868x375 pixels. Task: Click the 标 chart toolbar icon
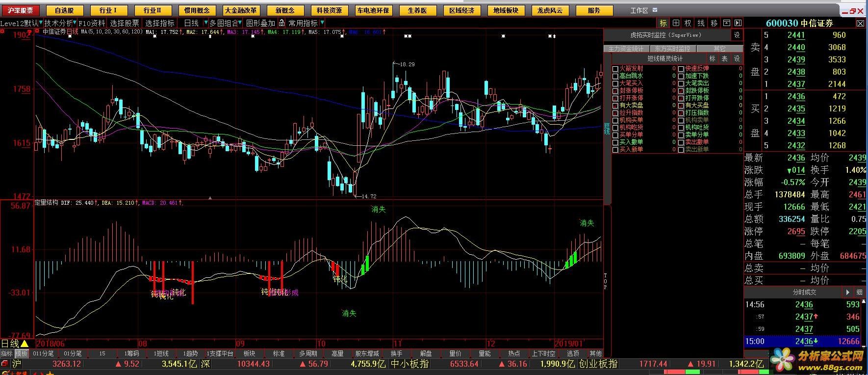[663, 23]
